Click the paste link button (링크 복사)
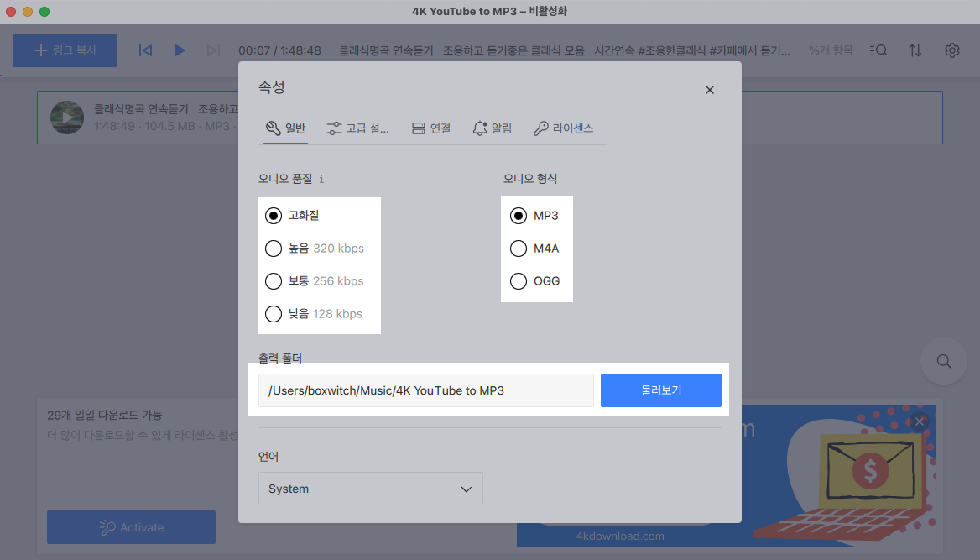This screenshot has width=980, height=560. tap(65, 50)
